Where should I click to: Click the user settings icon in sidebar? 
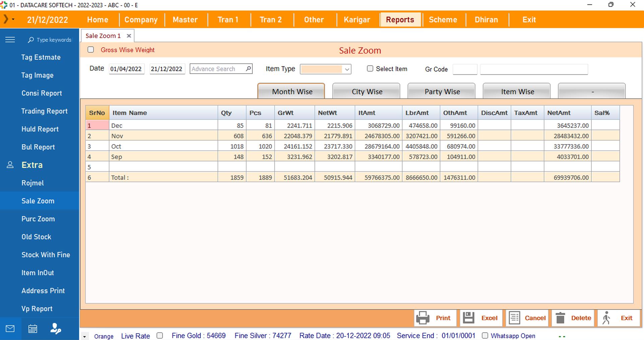point(55,329)
